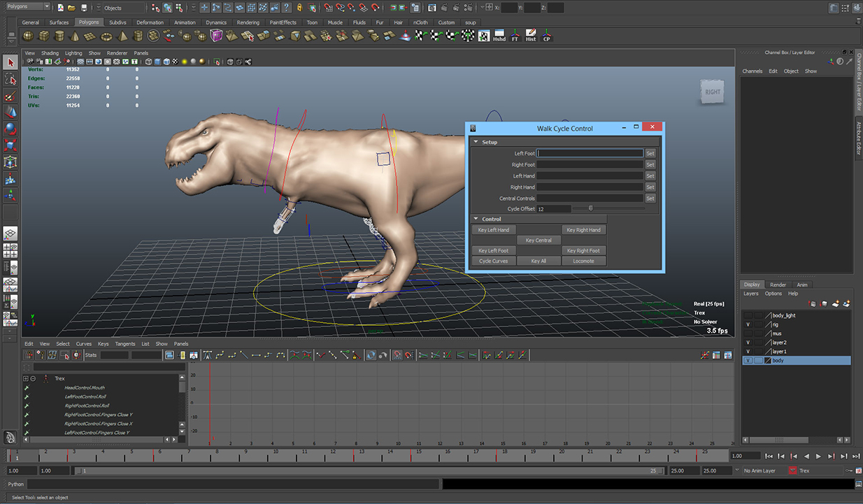
Task: Create a polygon sphere from the shelf
Action: (x=29, y=36)
